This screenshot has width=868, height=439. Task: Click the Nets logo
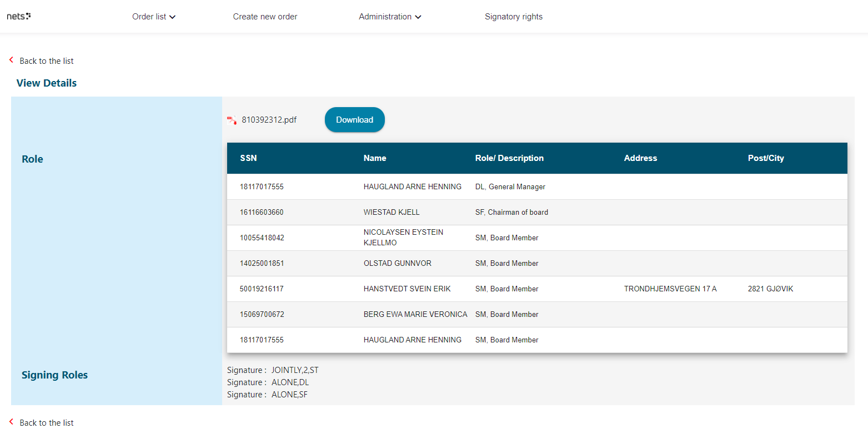pyautogui.click(x=18, y=16)
